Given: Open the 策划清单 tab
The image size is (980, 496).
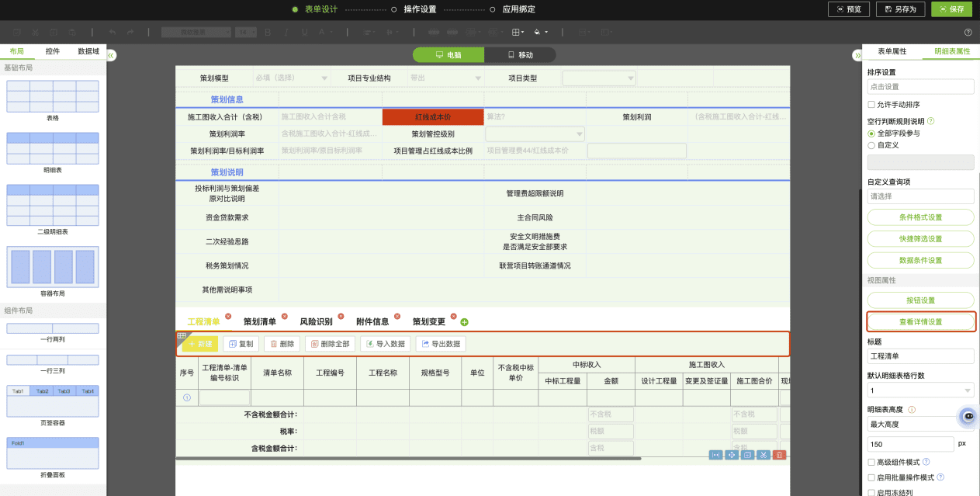Looking at the screenshot, I should (x=260, y=322).
